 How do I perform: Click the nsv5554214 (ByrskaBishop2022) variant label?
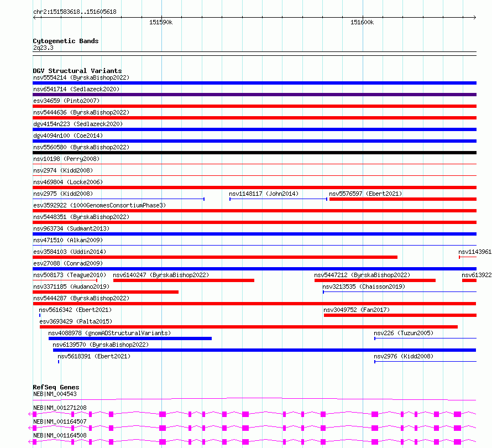pyautogui.click(x=81, y=77)
